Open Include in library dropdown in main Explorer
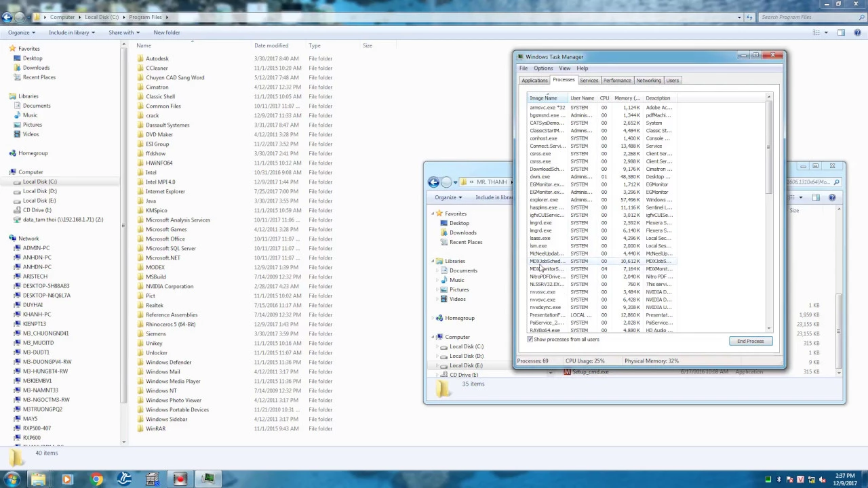868x488 pixels. 71,33
